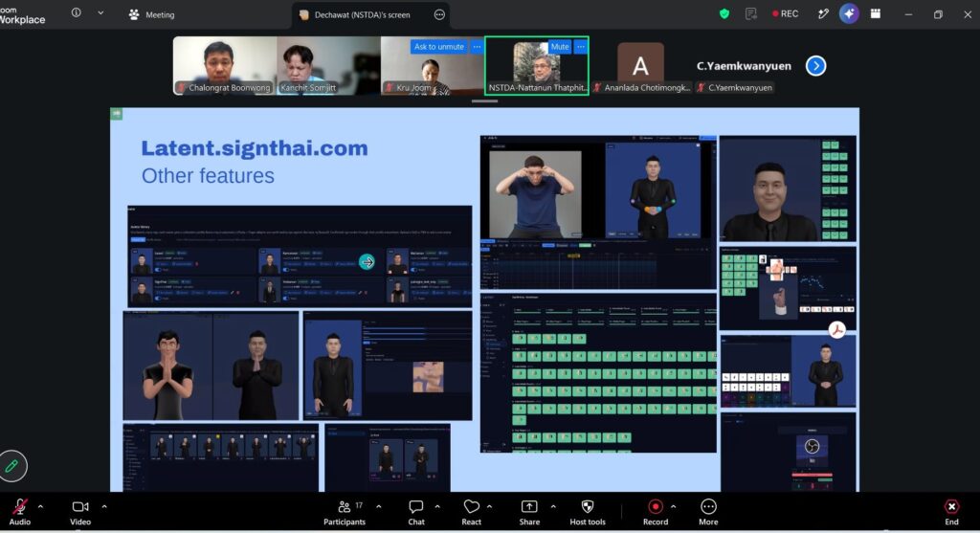Show next participants with arrow button
Screen dimensions: 980x533
[x=815, y=66]
